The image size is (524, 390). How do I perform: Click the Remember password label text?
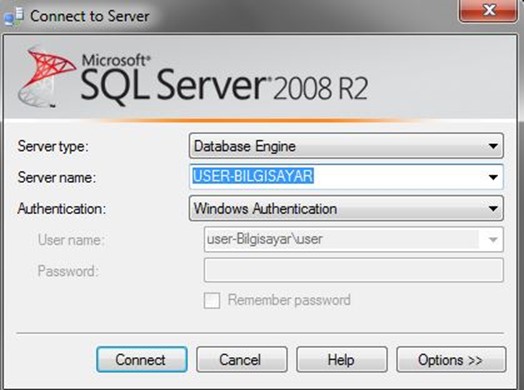289,300
